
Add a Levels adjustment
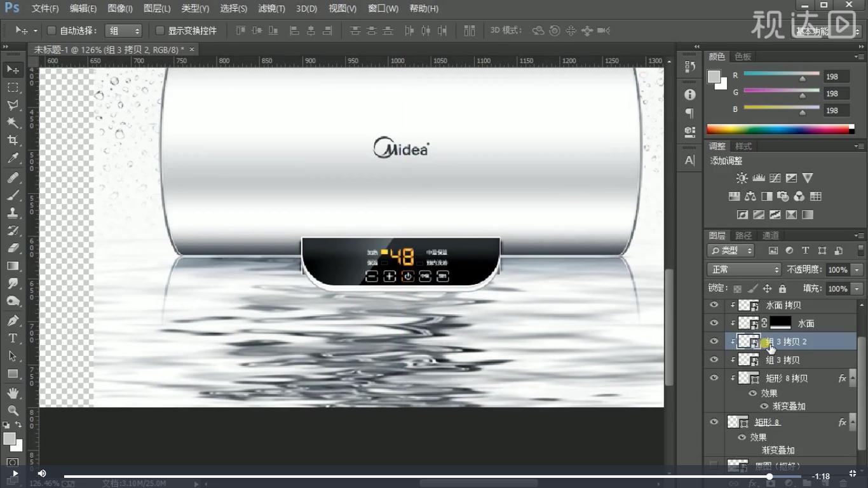[758, 178]
